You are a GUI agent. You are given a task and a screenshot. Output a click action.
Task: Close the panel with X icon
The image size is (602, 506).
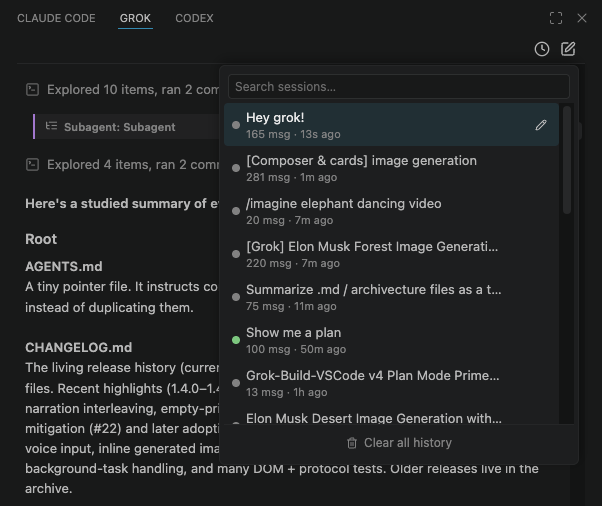pos(582,18)
